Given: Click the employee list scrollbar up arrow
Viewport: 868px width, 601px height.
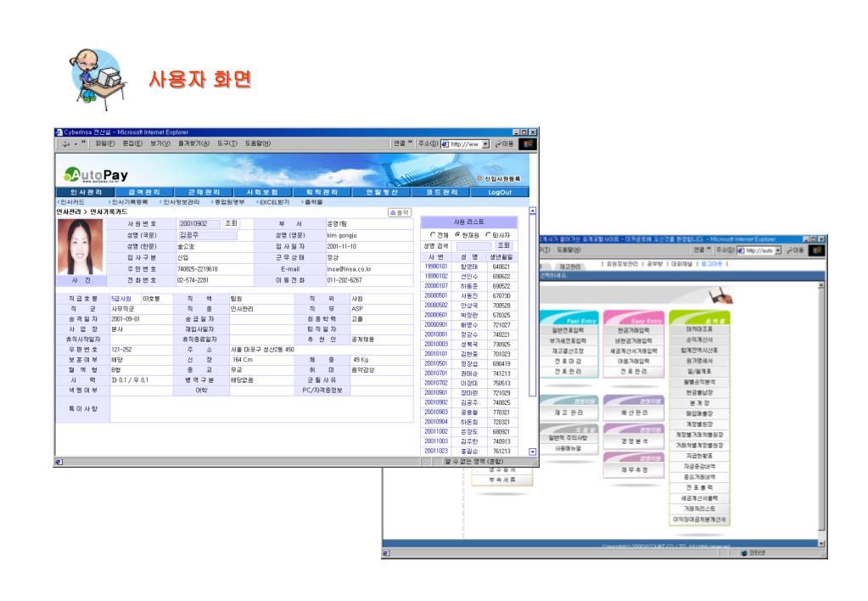Looking at the screenshot, I should [533, 211].
